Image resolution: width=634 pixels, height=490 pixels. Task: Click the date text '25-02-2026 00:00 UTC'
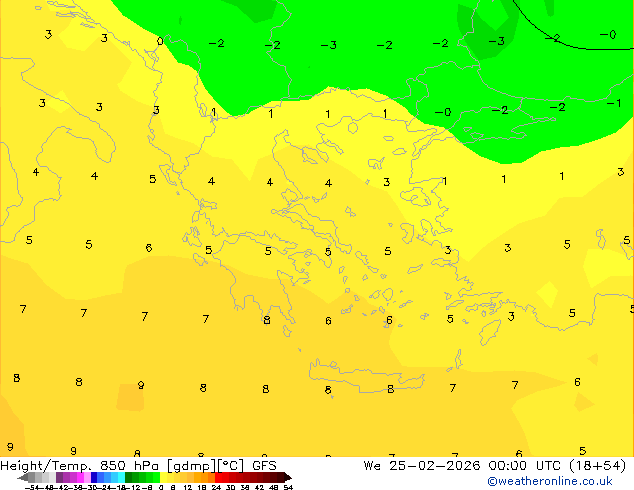[x=475, y=466]
